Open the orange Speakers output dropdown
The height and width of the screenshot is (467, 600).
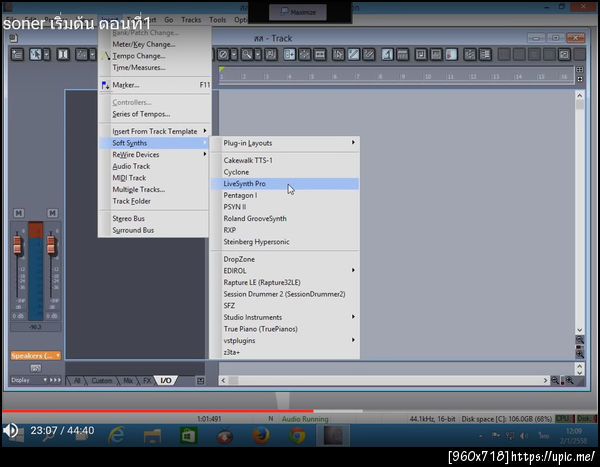pos(36,356)
